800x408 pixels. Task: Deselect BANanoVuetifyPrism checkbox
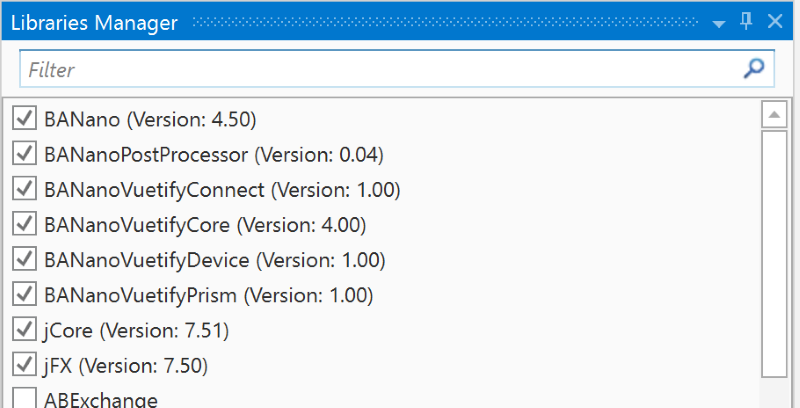[x=24, y=294]
